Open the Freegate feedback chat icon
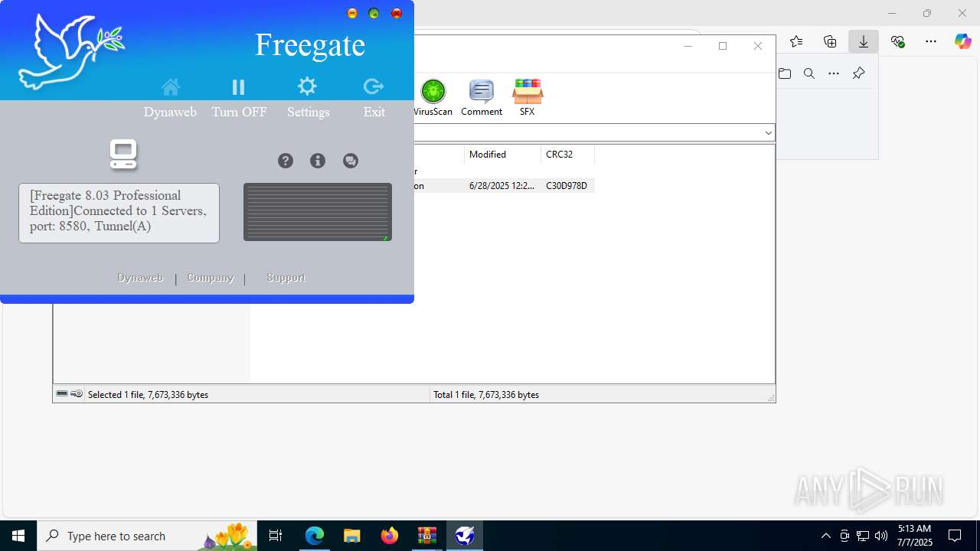 point(351,161)
